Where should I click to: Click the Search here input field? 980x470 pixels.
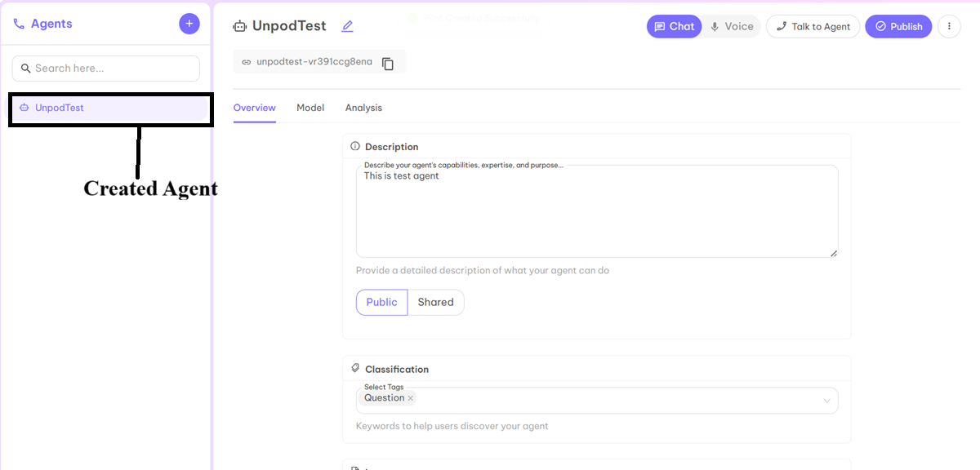point(106,69)
